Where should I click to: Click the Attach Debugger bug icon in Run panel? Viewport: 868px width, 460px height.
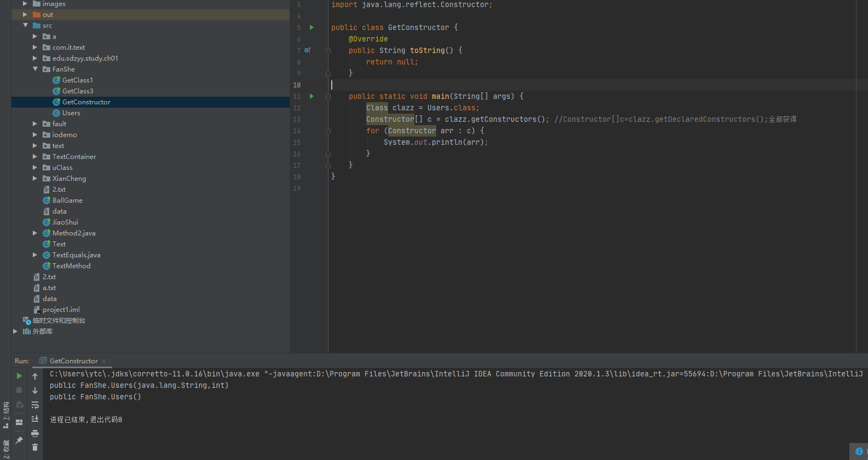click(x=19, y=405)
